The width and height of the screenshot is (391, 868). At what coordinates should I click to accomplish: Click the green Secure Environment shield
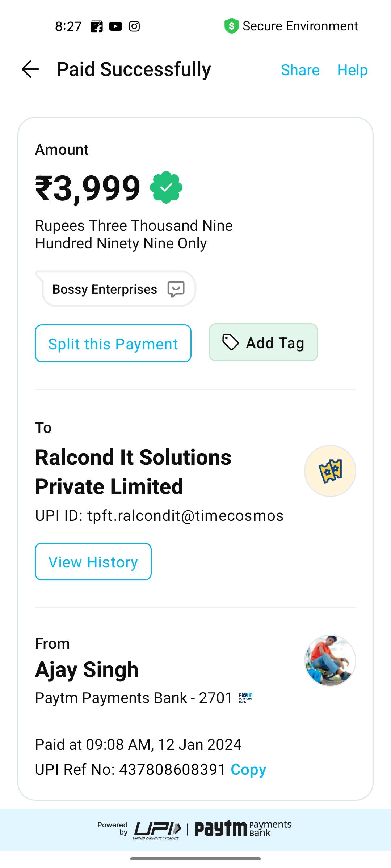coord(231,26)
